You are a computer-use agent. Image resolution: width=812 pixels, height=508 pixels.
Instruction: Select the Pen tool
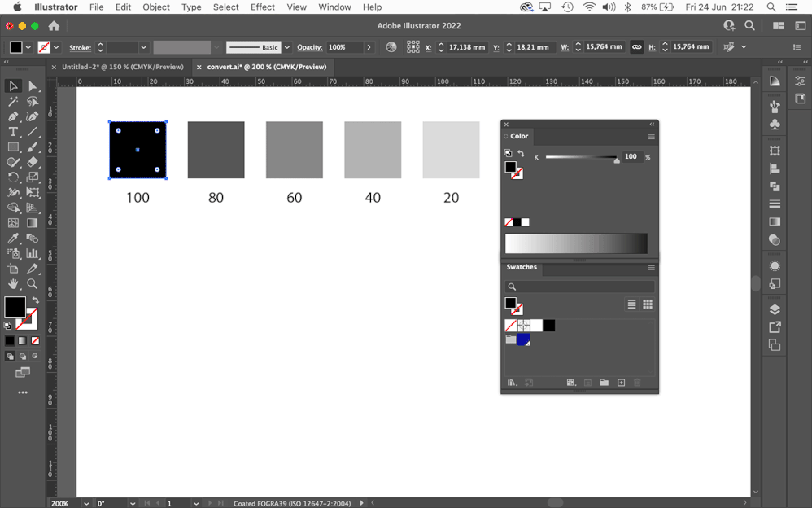click(13, 114)
